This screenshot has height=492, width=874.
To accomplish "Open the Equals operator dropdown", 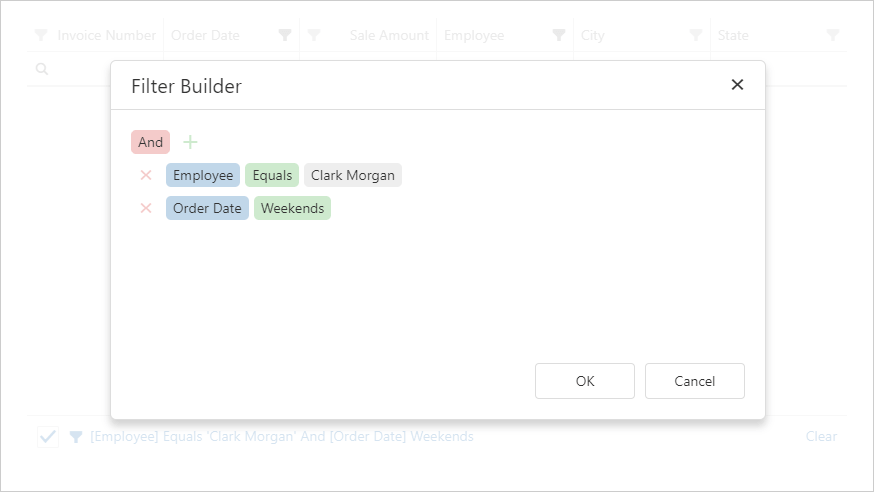I will (x=272, y=176).
